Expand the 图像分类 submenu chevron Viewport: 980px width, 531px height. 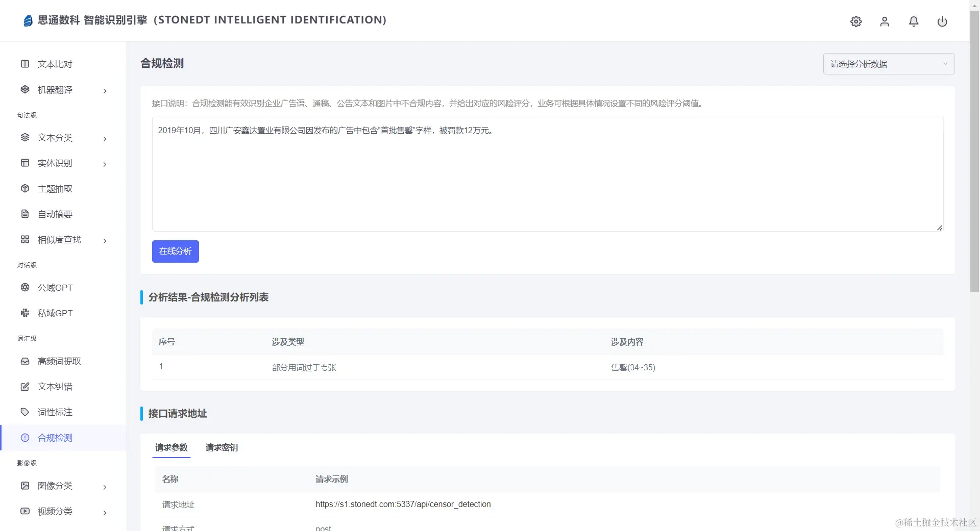tap(105, 487)
